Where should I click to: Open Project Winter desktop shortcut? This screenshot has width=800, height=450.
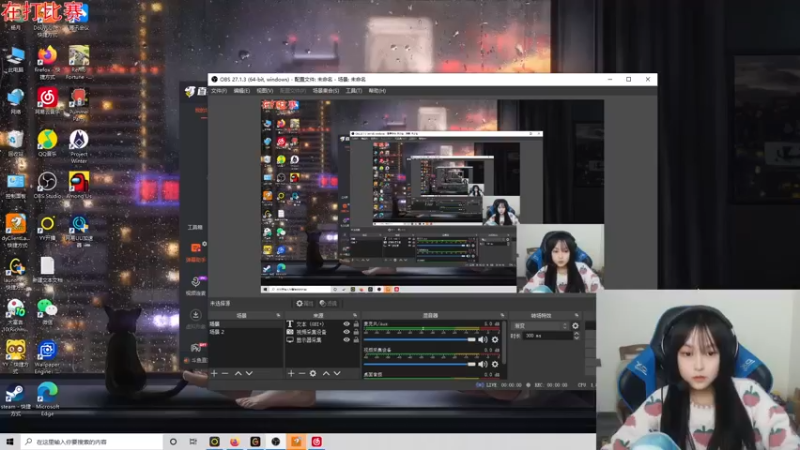[x=79, y=145]
